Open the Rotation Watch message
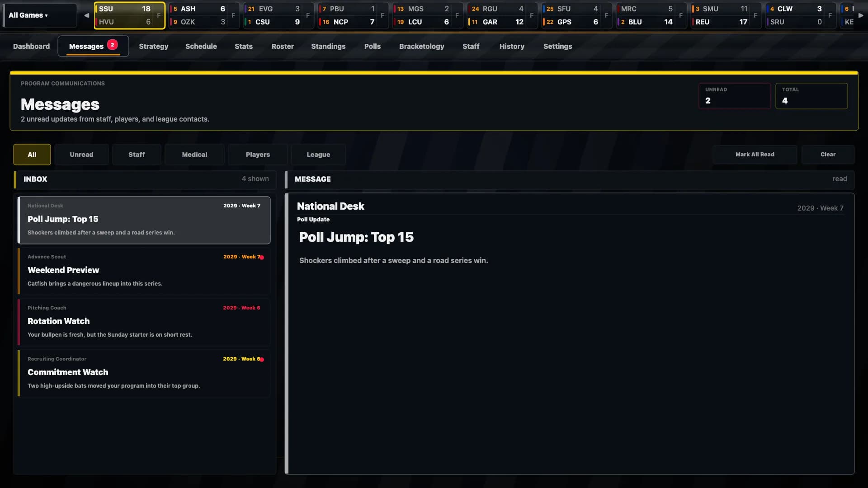Viewport: 868px width, 488px height. pyautogui.click(x=144, y=322)
